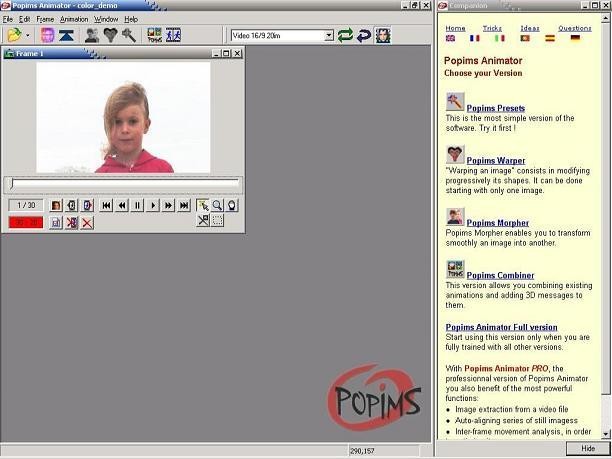Open the Questions link in Companion
Viewport: 612px width, 459px height.
coord(575,28)
